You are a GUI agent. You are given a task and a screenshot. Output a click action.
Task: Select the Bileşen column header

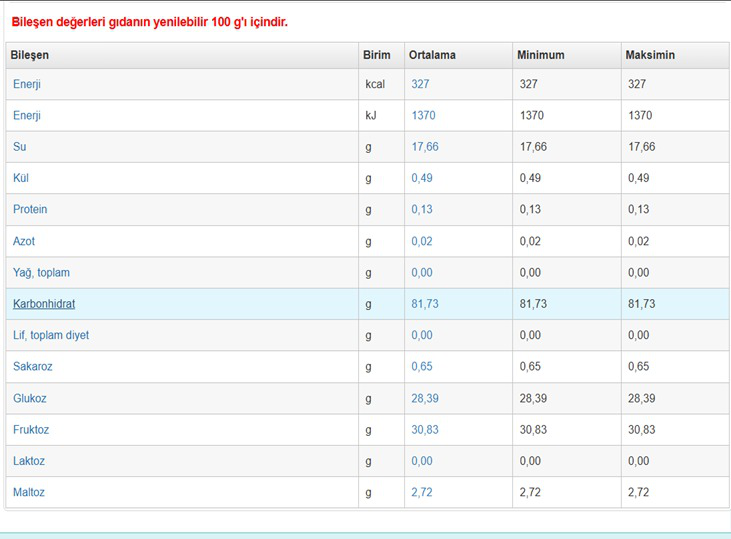[x=30, y=55]
